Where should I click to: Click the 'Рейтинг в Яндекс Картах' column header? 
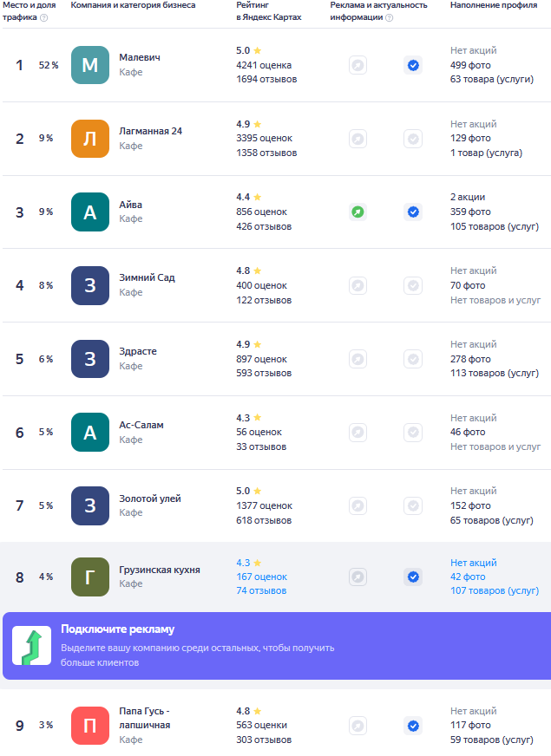click(268, 11)
